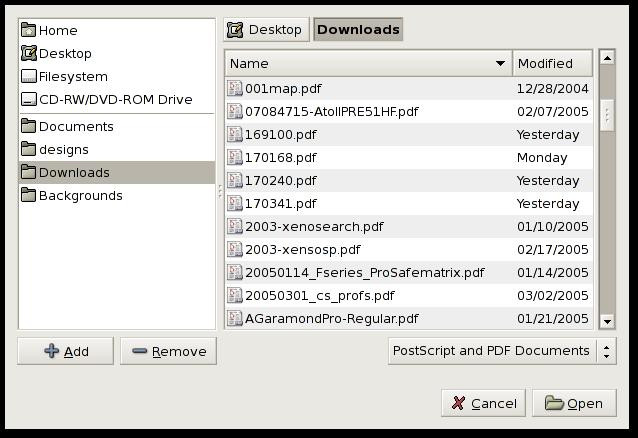Click the CD-RW/DVD-ROM Drive label
This screenshot has width=638, height=438.
[116, 99]
